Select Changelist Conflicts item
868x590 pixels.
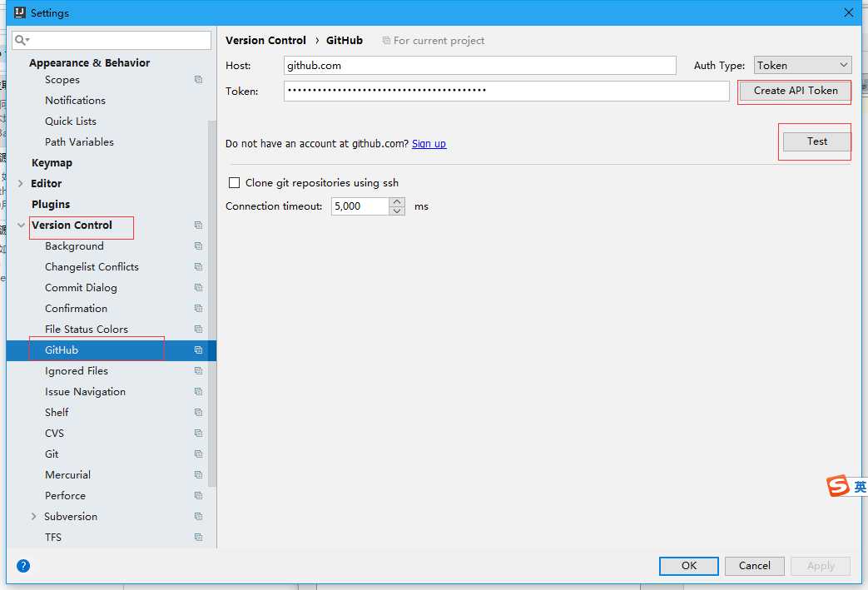click(92, 267)
